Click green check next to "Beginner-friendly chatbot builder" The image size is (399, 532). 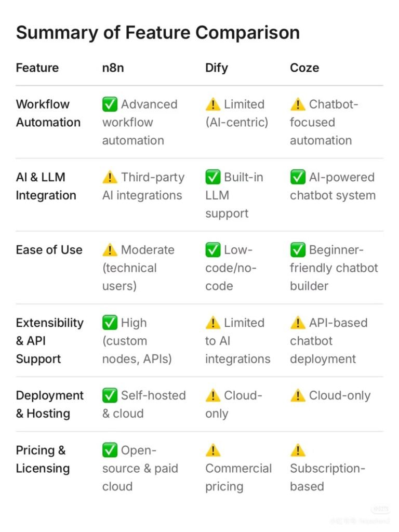[x=298, y=250]
